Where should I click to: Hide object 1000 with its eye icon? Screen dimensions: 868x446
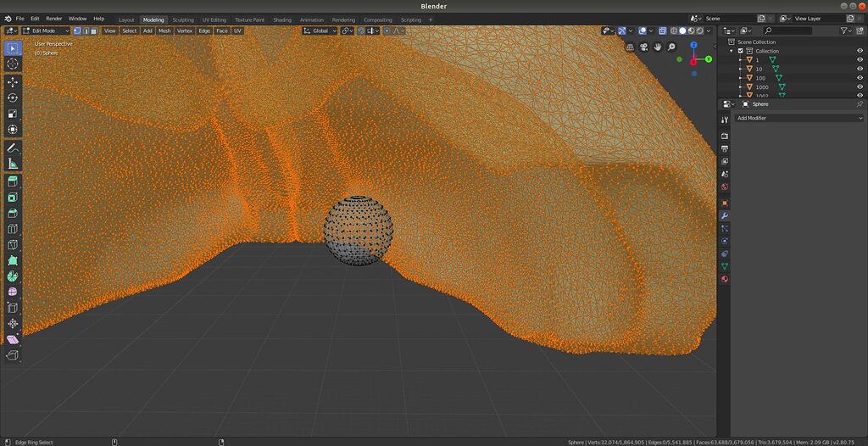point(860,87)
